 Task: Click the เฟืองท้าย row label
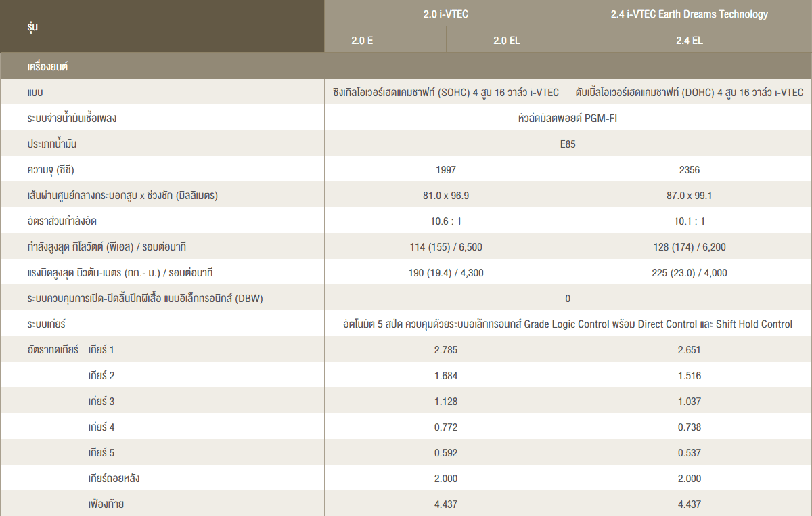(x=106, y=504)
